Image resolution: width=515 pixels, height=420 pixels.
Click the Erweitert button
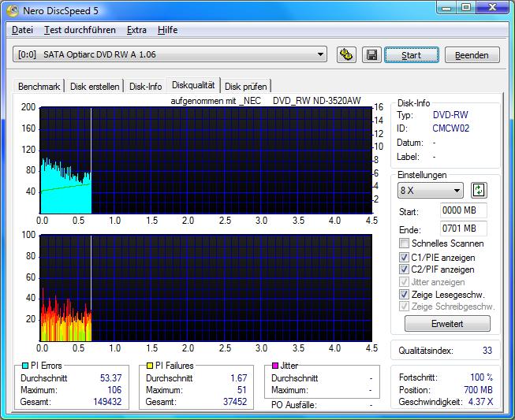tap(447, 324)
